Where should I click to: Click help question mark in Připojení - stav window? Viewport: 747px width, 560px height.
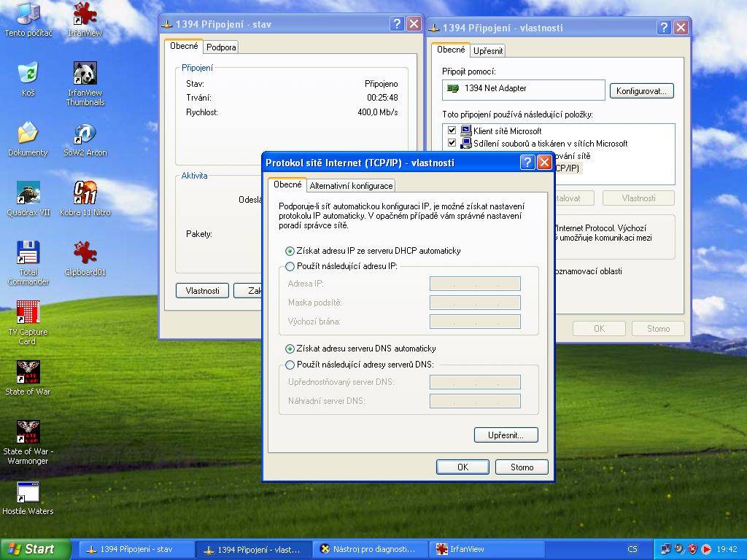tap(397, 24)
